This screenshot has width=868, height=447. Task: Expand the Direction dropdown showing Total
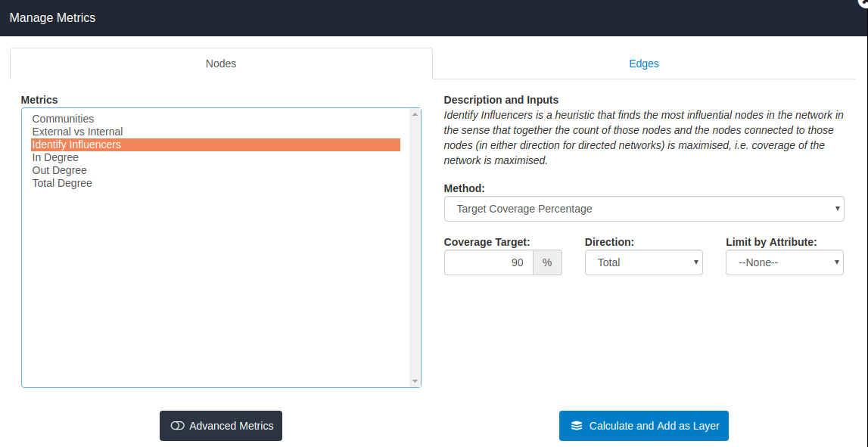click(x=644, y=262)
